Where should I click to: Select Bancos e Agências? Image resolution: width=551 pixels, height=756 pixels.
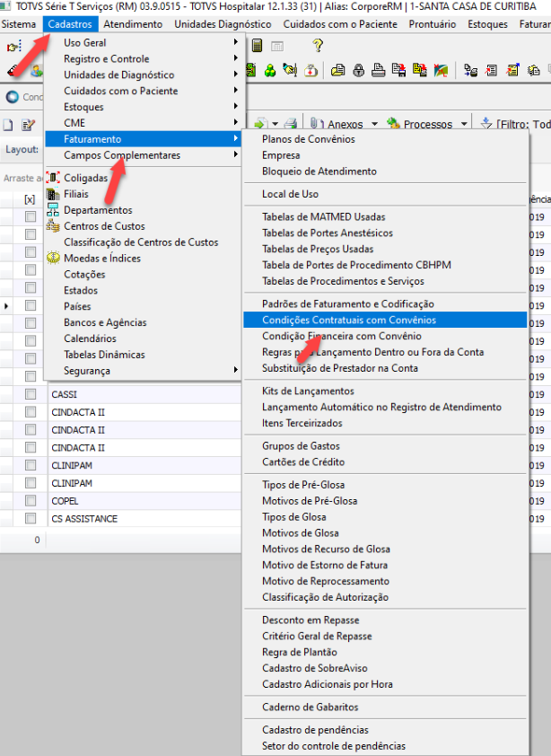point(143,322)
